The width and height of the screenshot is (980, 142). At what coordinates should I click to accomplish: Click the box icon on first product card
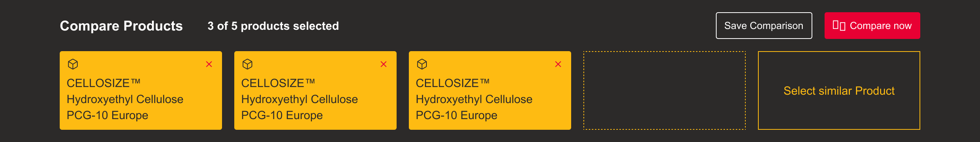73,64
